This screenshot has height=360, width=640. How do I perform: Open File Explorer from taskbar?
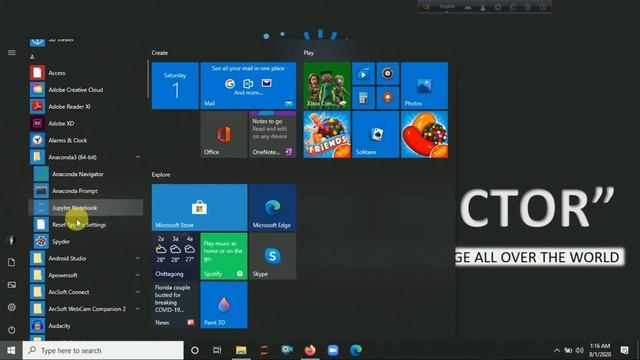coord(241,350)
